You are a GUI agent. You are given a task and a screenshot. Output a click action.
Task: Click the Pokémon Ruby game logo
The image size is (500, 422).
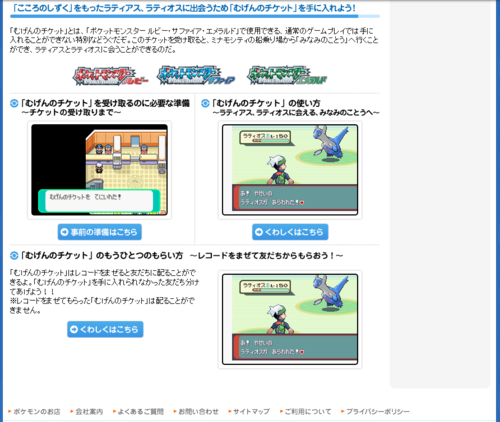(110, 76)
